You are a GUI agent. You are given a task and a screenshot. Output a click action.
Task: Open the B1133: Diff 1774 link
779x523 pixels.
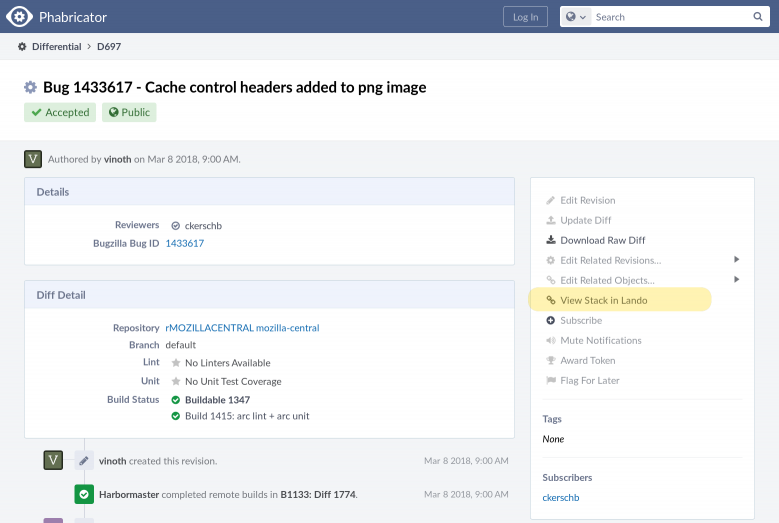coord(318,495)
